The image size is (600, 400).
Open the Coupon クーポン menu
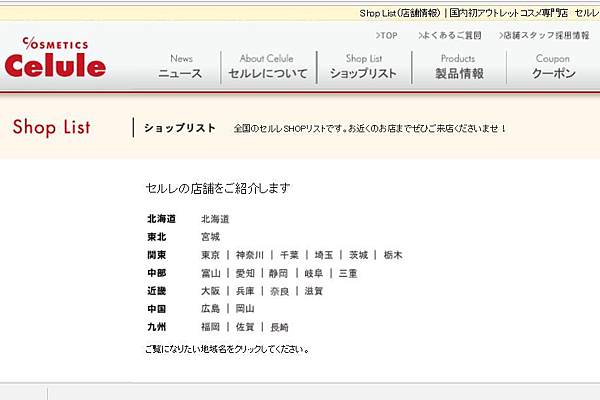pos(553,67)
